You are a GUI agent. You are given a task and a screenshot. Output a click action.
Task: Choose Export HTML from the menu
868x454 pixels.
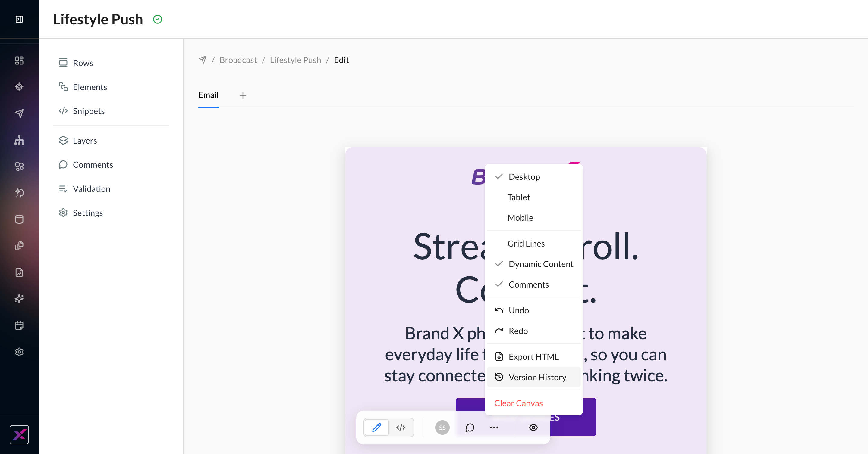(534, 357)
